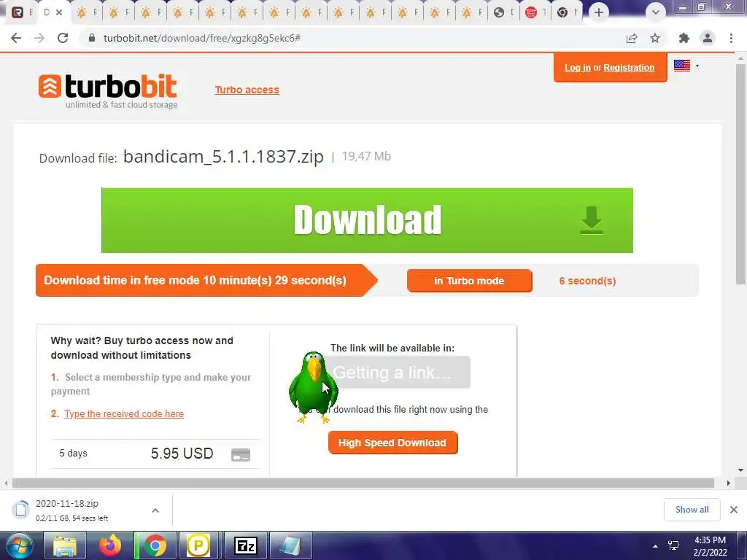The height and width of the screenshot is (560, 747).
Task: Switch to the tab with globe icon
Action: [503, 12]
